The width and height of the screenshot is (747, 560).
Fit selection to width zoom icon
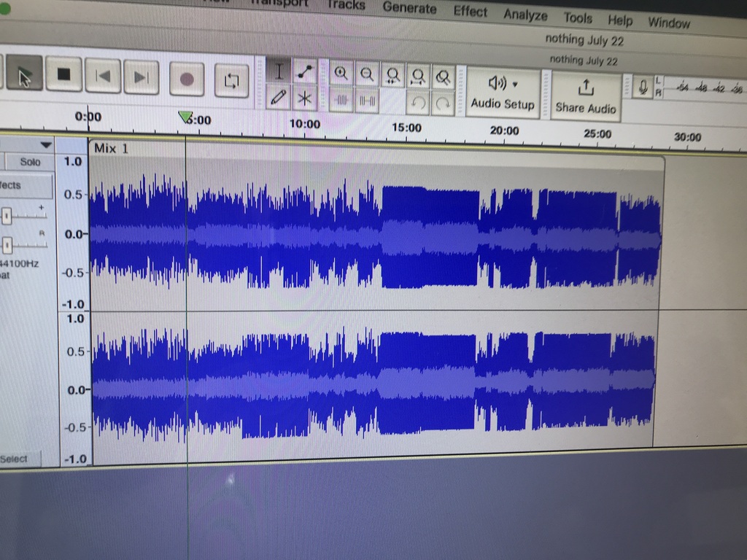[392, 75]
